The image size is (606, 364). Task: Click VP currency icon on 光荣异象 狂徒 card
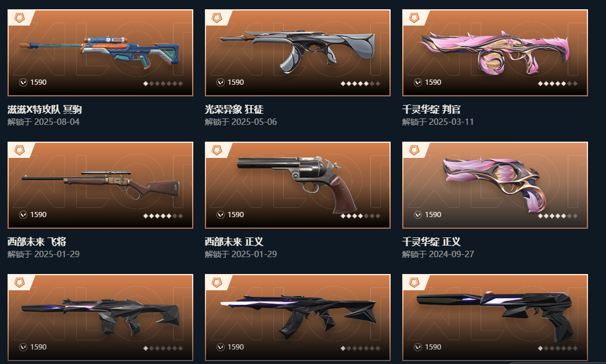point(221,82)
